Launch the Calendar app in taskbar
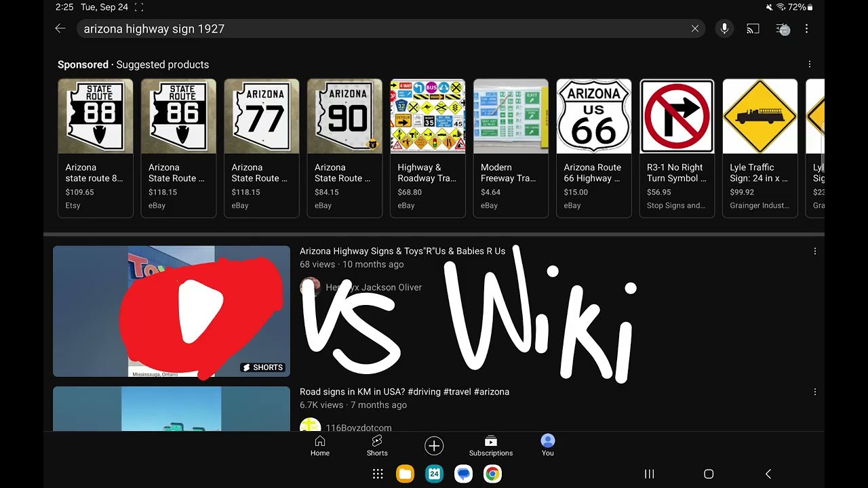 click(x=434, y=474)
